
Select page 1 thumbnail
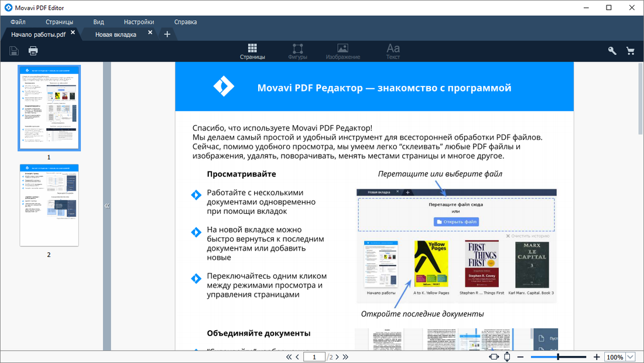[49, 108]
